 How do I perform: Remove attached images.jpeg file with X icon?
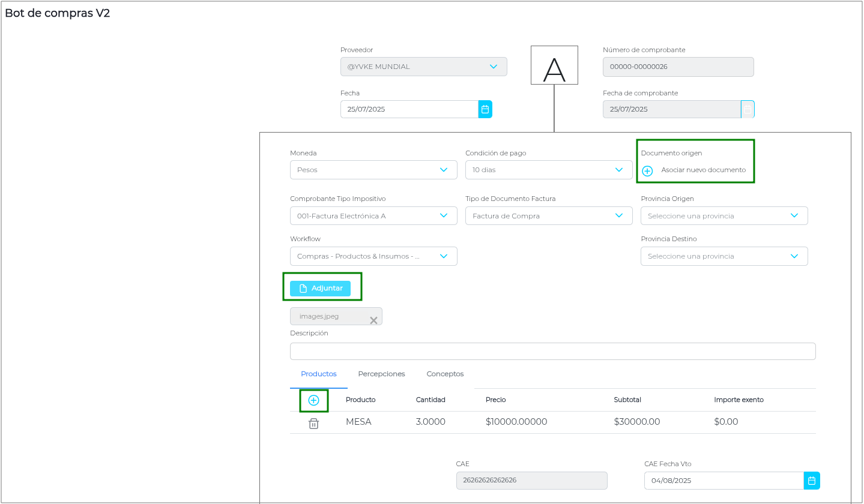pyautogui.click(x=373, y=320)
